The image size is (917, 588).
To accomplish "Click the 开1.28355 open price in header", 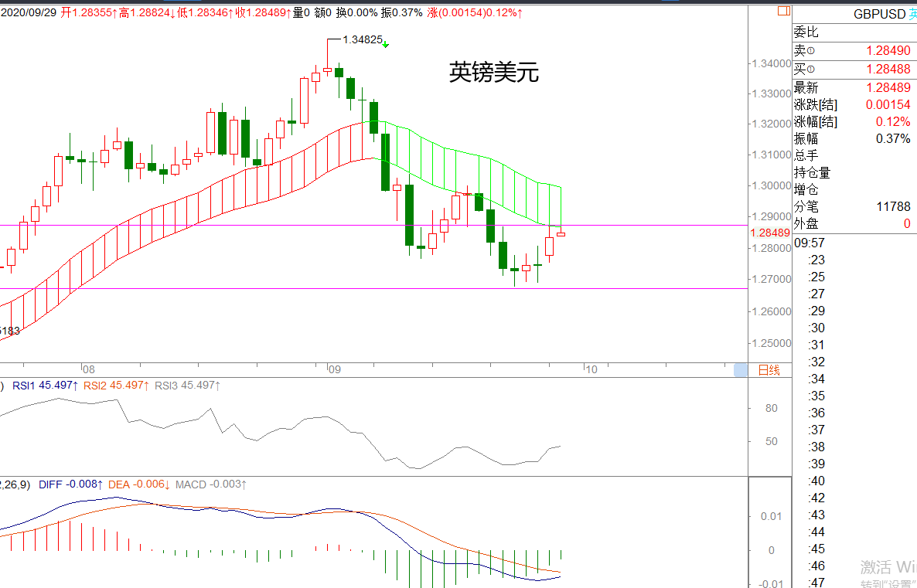I will (89, 12).
